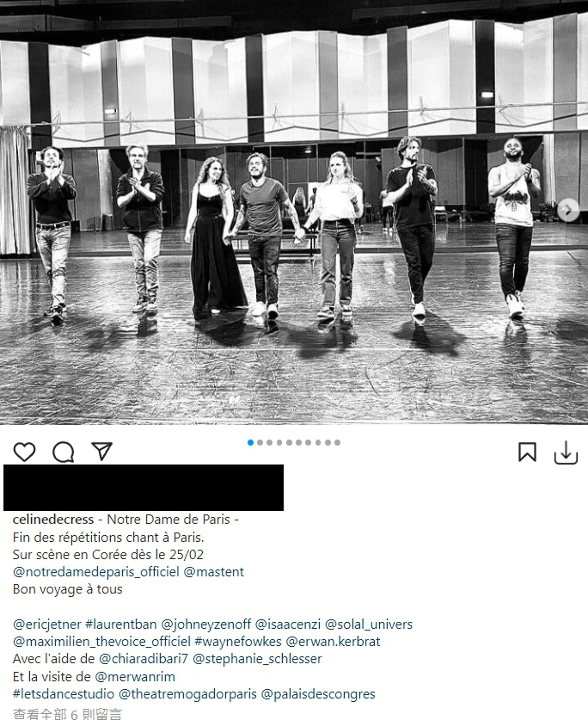Share post via the paper plane icon
Image resolution: width=588 pixels, height=720 pixels.
(102, 452)
